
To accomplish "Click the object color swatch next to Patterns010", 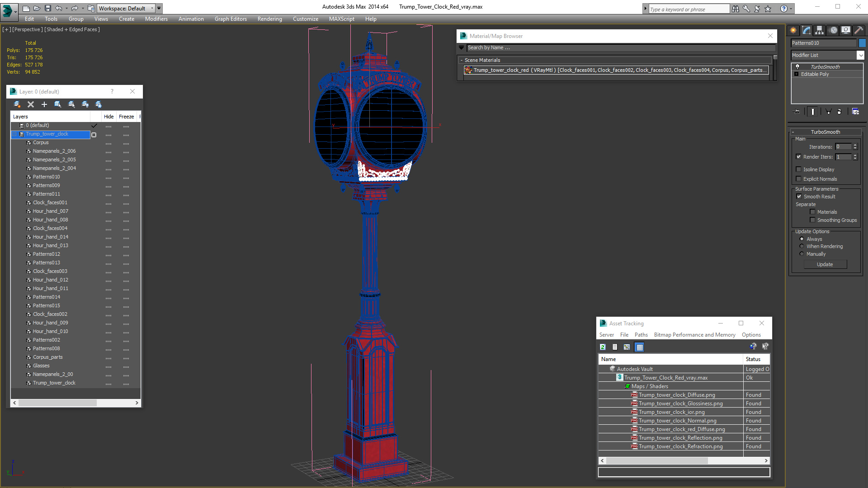I will coord(862,43).
